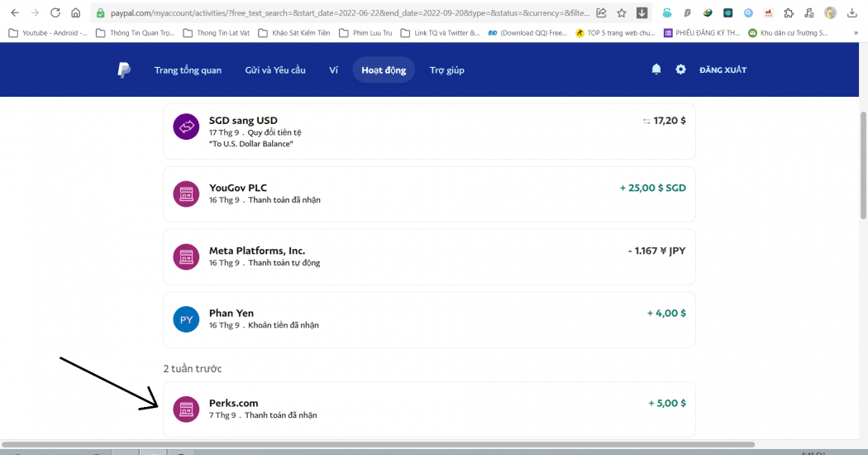The width and height of the screenshot is (868, 455).
Task: Click the download arrow extension icon
Action: (642, 12)
